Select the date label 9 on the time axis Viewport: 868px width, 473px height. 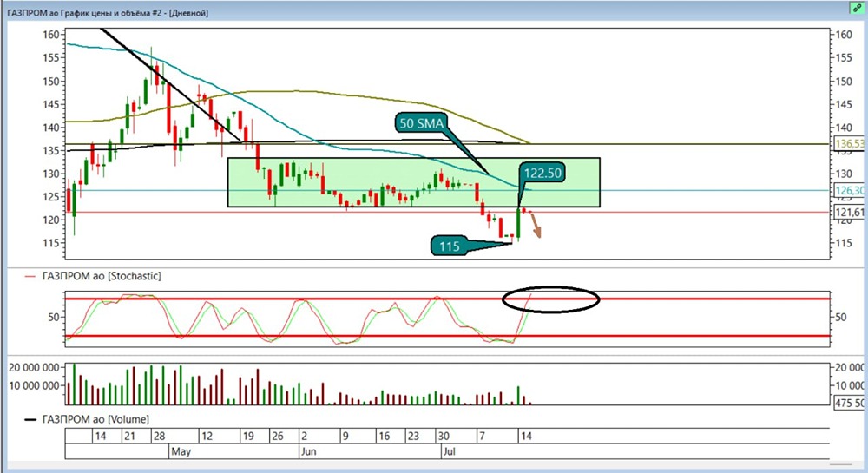(x=345, y=436)
